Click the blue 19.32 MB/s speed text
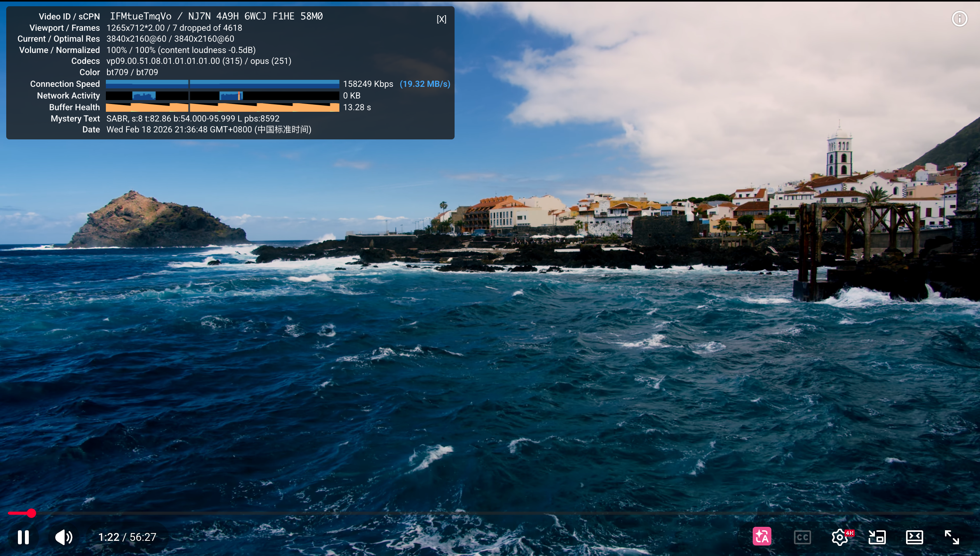This screenshot has height=556, width=980. 425,84
